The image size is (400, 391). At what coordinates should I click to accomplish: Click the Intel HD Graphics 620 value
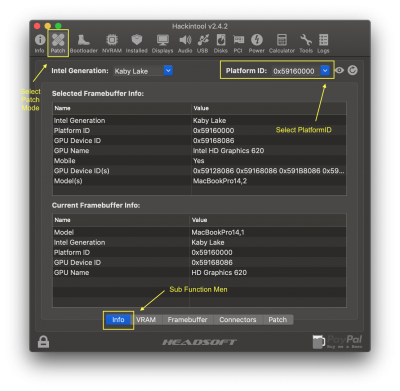coord(228,151)
